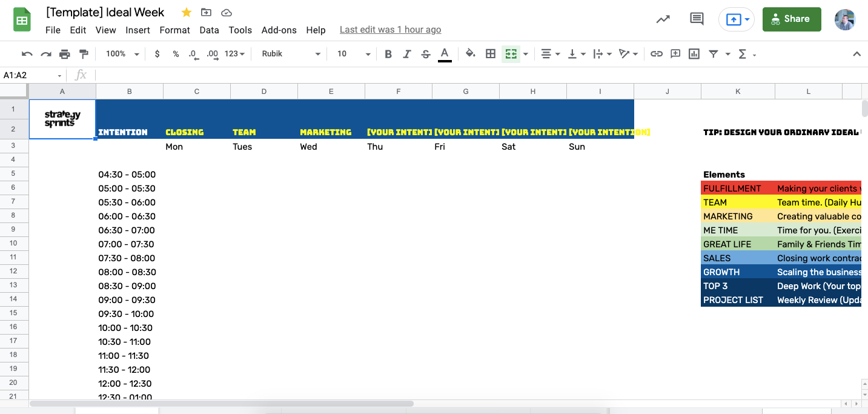
Task: Expand merge cells options arrow
Action: pyautogui.click(x=526, y=54)
